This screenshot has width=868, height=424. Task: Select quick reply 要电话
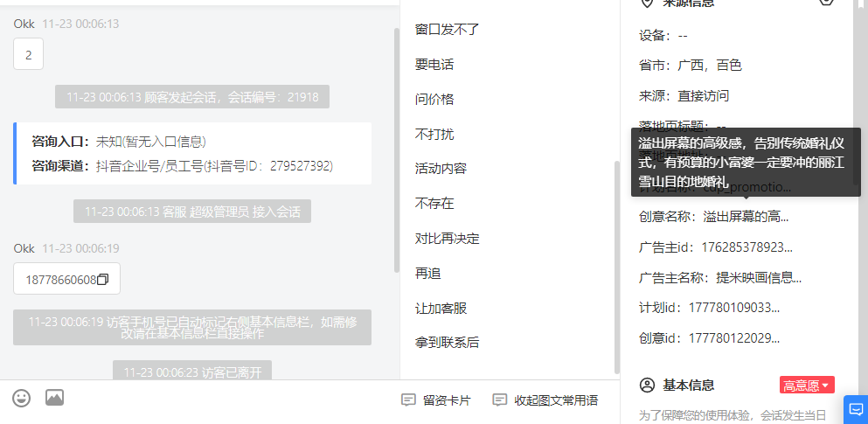coord(434,65)
